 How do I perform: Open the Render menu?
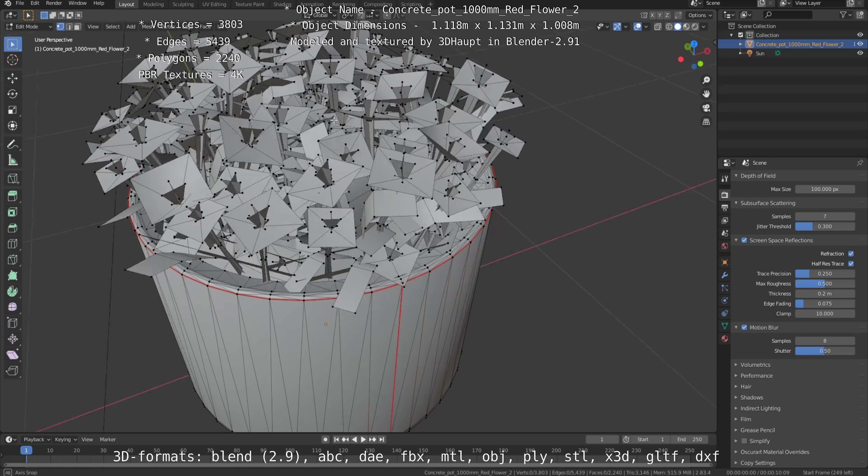pyautogui.click(x=54, y=3)
